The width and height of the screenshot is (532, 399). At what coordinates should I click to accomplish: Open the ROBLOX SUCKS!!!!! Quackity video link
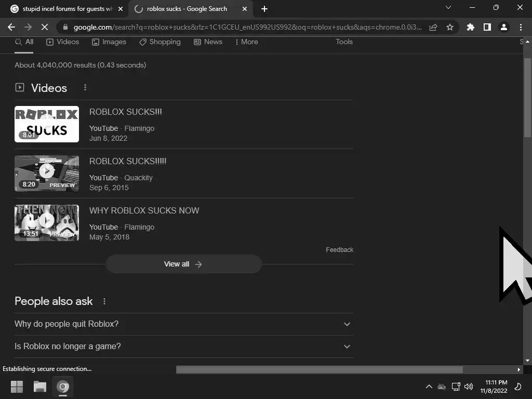[x=128, y=161]
